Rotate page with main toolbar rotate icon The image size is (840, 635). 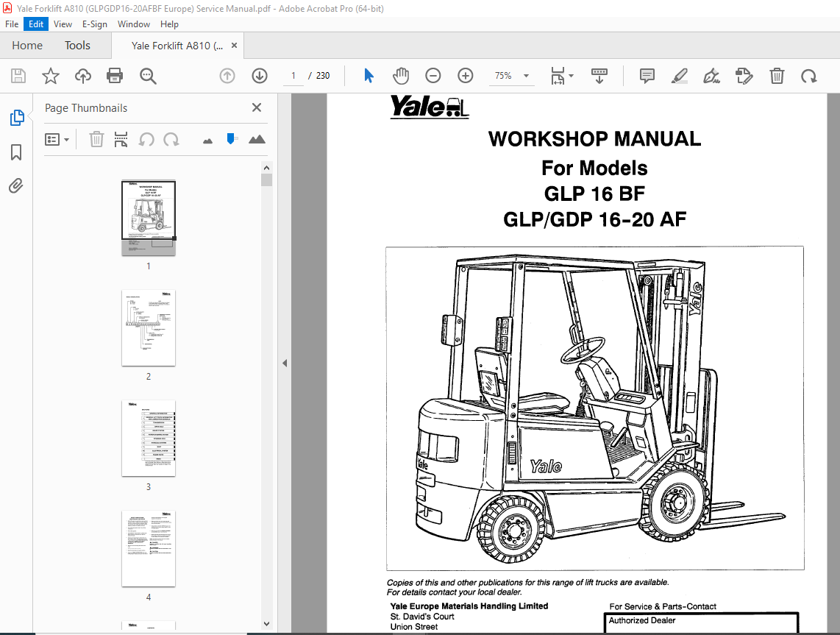click(809, 76)
